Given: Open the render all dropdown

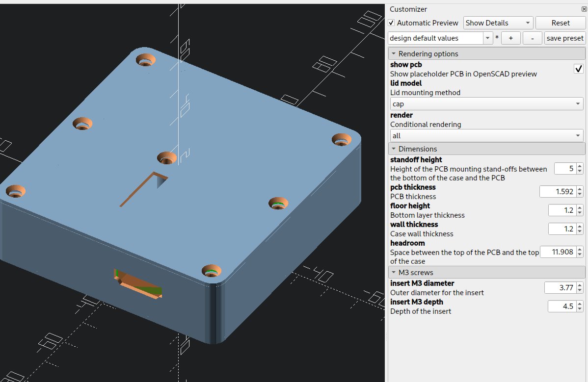Looking at the screenshot, I should point(487,135).
